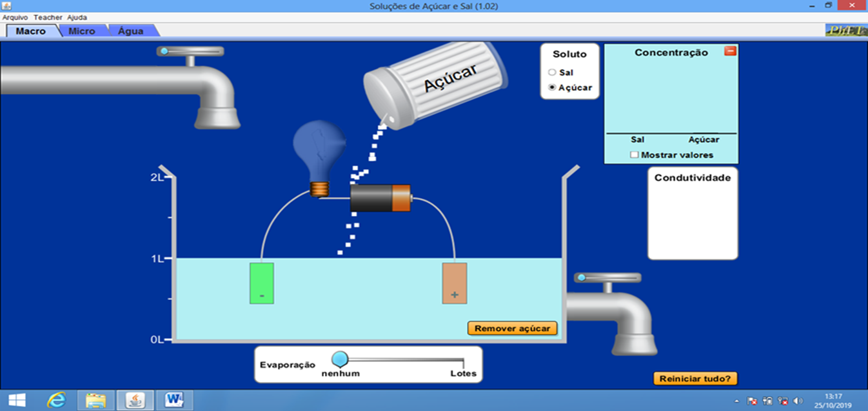This screenshot has width=868, height=411.
Task: Open the Teacher menu
Action: click(x=48, y=17)
